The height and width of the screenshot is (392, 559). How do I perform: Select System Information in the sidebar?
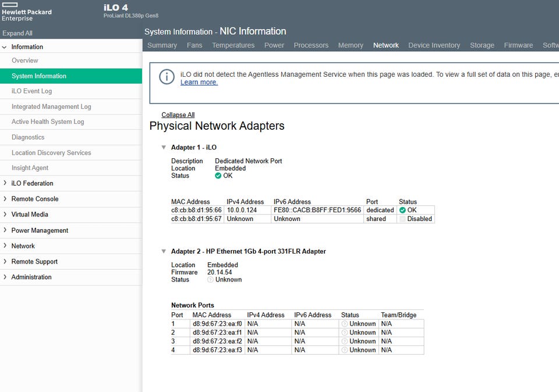pos(71,76)
